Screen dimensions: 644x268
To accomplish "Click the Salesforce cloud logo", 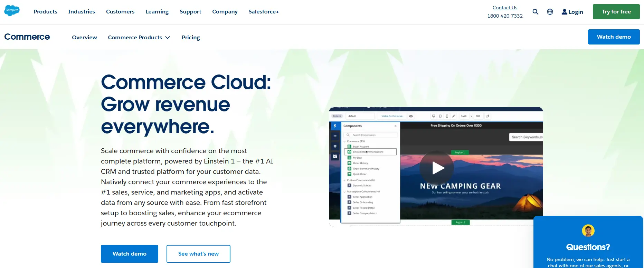I will [x=12, y=11].
